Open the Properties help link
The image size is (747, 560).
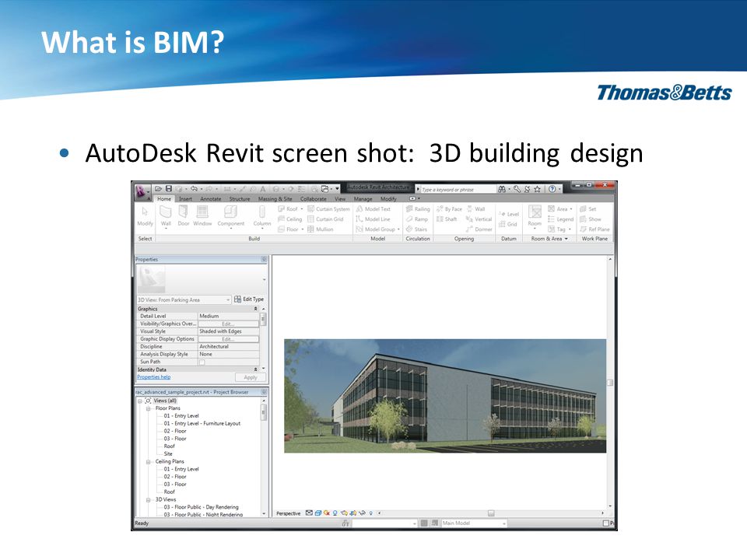click(153, 377)
